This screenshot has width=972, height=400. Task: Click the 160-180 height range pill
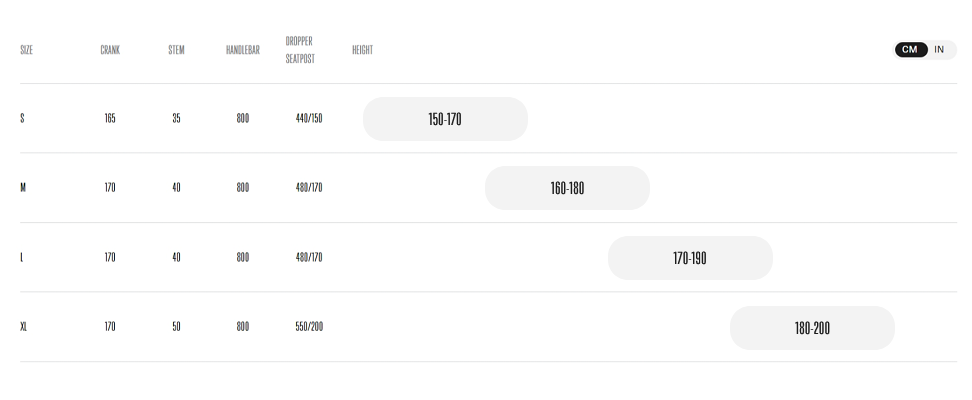tap(567, 188)
